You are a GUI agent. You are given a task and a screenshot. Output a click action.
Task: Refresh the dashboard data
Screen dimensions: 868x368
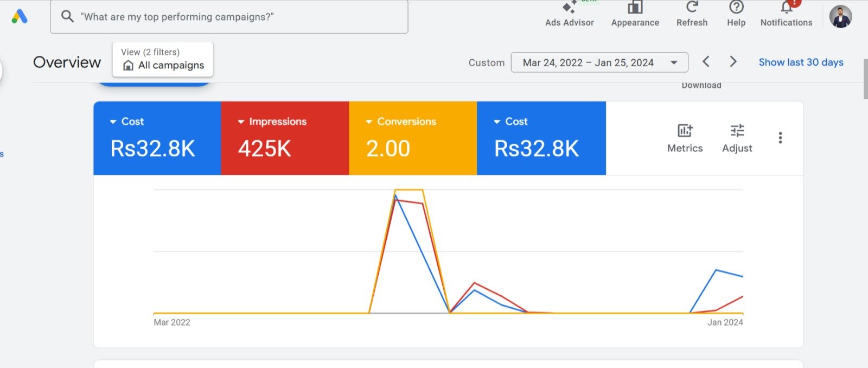point(692,14)
